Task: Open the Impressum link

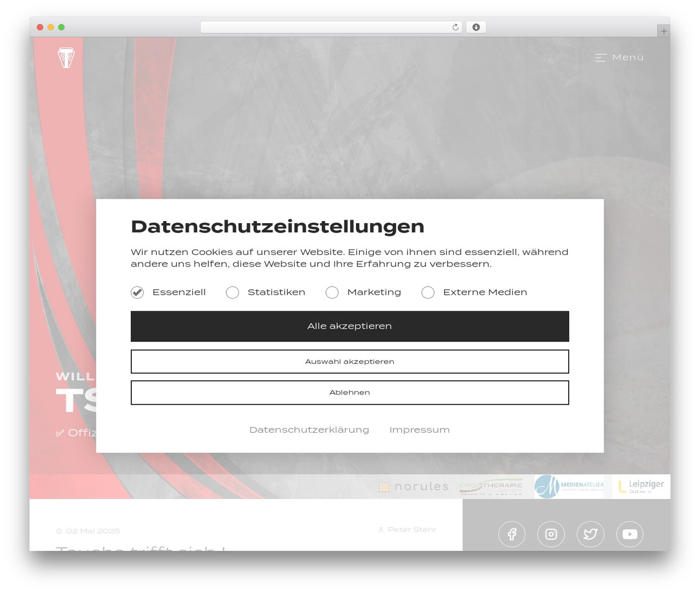Action: (x=419, y=430)
